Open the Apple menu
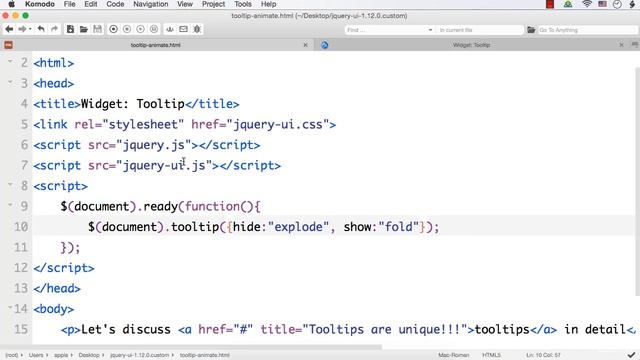 pos(11,4)
